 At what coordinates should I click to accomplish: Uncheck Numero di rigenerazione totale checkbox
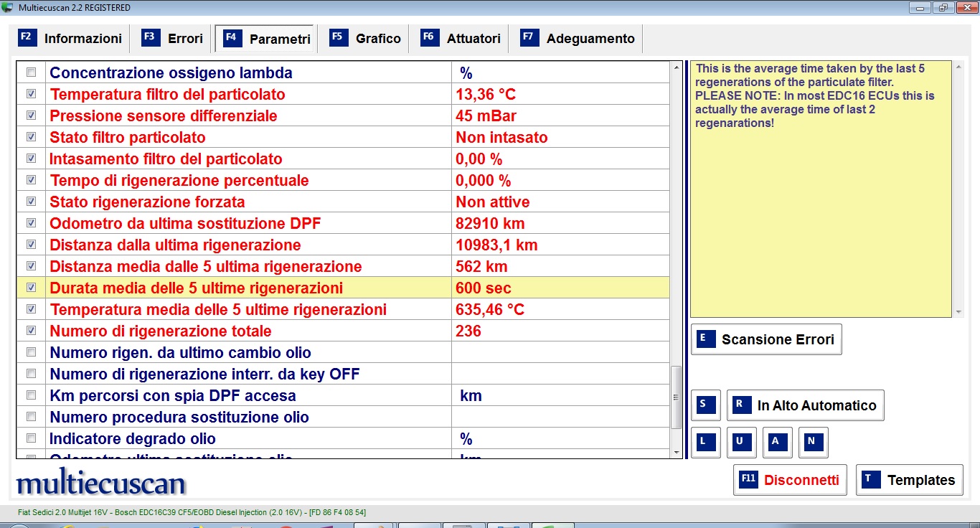(x=31, y=331)
